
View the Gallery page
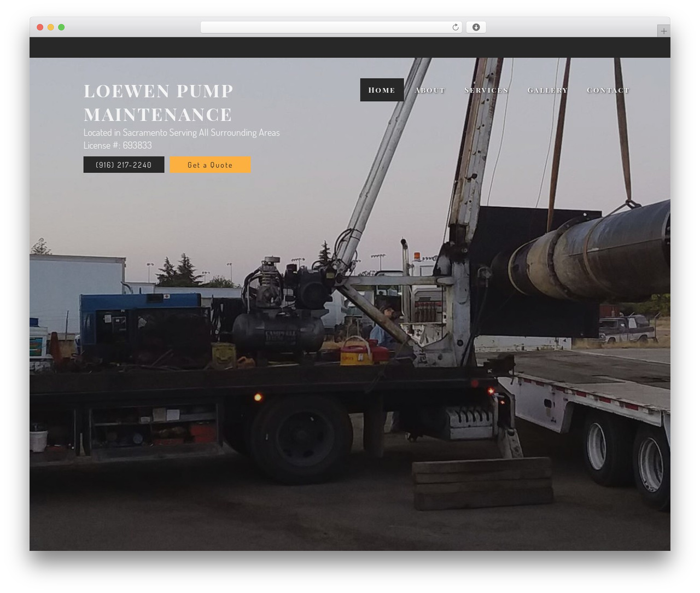(547, 90)
